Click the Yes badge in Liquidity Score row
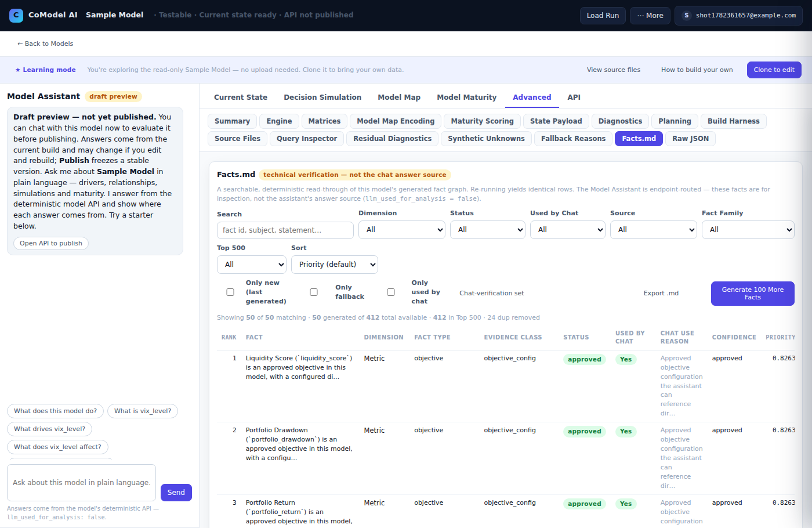 click(626, 360)
